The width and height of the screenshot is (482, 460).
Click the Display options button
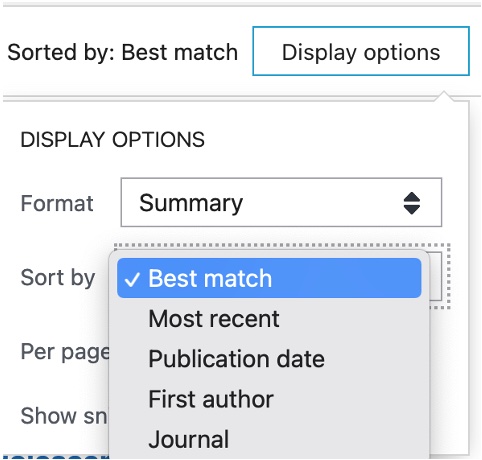point(361,51)
